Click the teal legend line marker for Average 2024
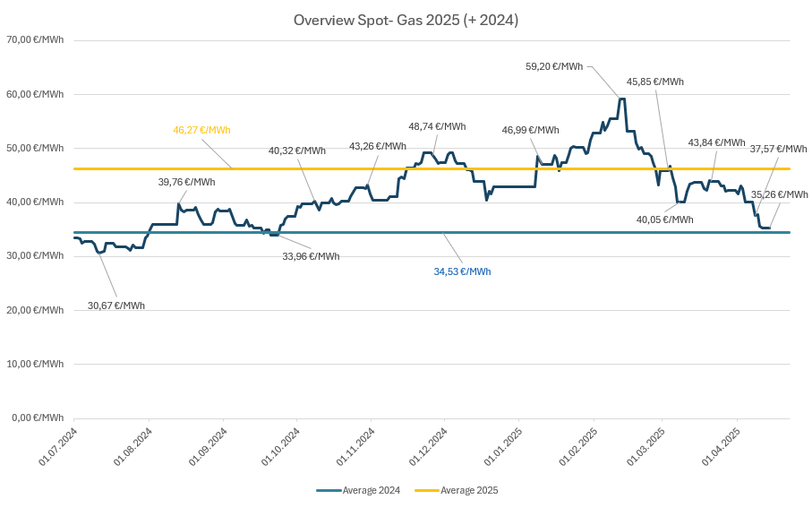This screenshot has width=812, height=508. click(329, 490)
